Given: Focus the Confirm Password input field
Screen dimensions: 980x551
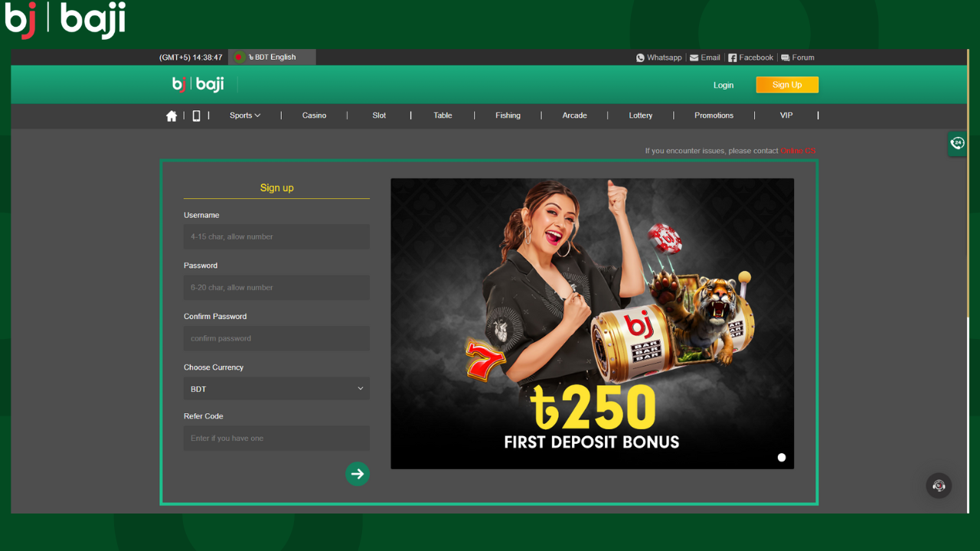Looking at the screenshot, I should (x=276, y=338).
